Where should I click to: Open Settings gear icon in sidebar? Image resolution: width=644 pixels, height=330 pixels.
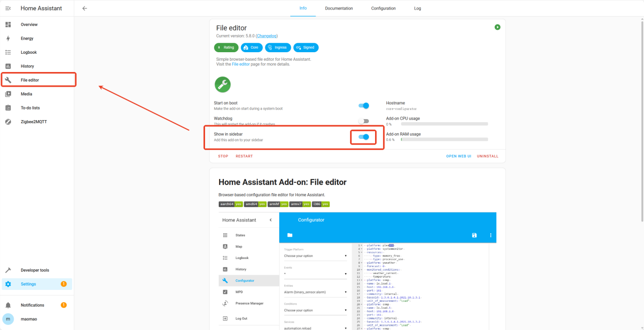click(x=8, y=284)
